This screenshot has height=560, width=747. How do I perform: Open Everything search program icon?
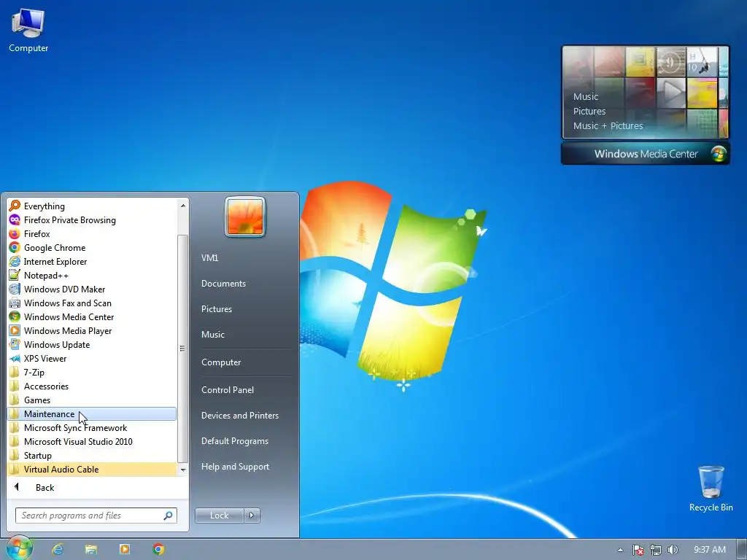coord(15,206)
